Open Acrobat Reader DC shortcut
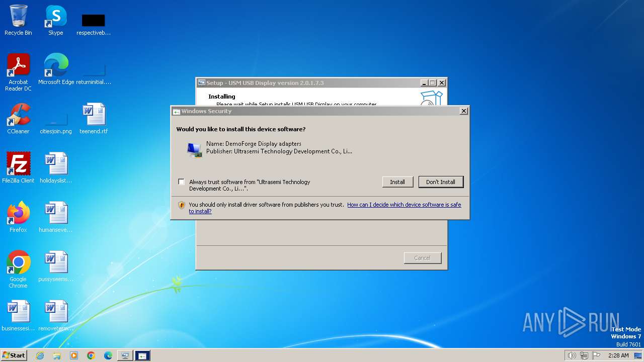The height and width of the screenshot is (362, 644). [18, 72]
